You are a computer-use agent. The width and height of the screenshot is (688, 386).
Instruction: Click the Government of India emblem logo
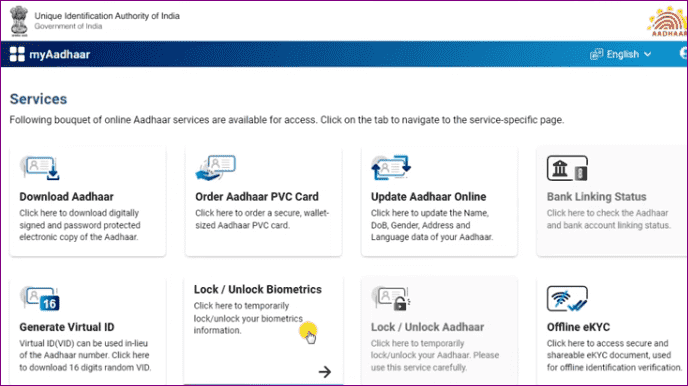(19, 21)
